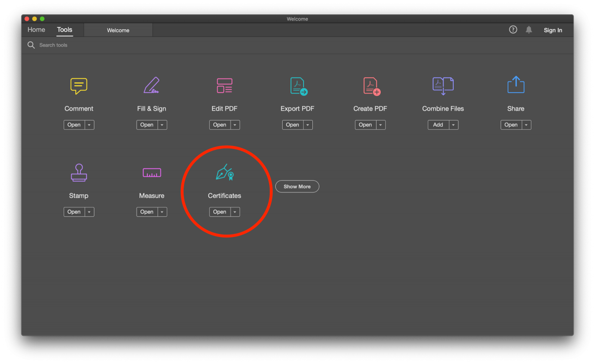Click the Show More button

297,186
